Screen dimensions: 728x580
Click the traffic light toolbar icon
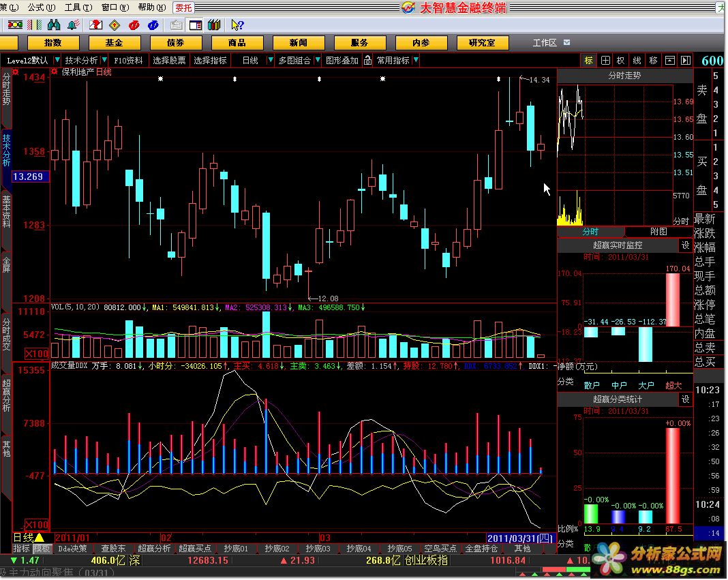(15, 25)
